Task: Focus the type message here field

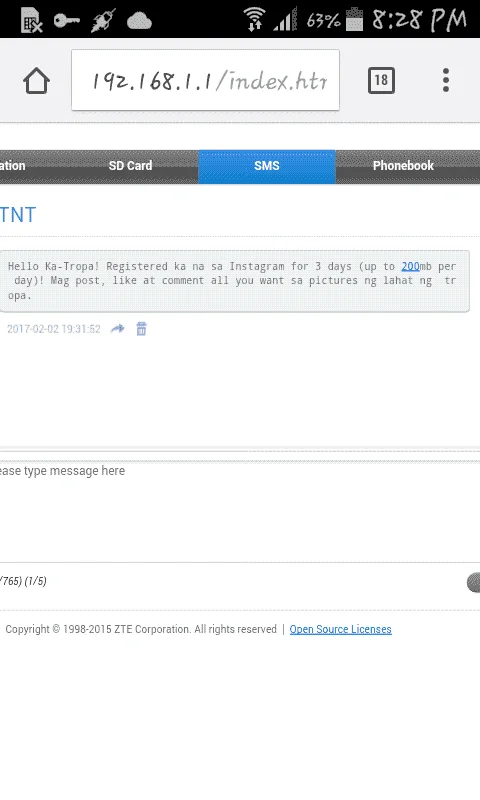Action: 240,511
